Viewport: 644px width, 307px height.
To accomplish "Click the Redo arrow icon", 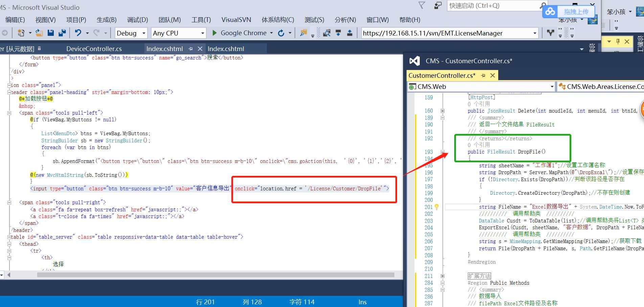I will (96, 33).
